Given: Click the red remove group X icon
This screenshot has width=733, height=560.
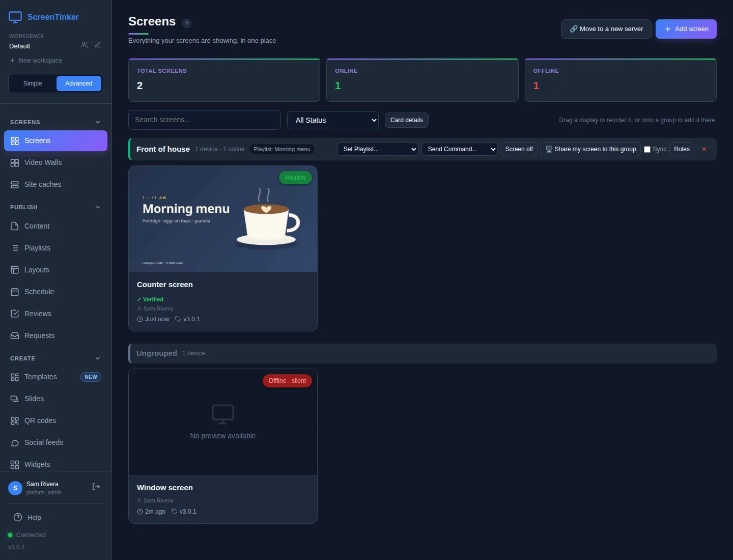Looking at the screenshot, I should (x=704, y=149).
